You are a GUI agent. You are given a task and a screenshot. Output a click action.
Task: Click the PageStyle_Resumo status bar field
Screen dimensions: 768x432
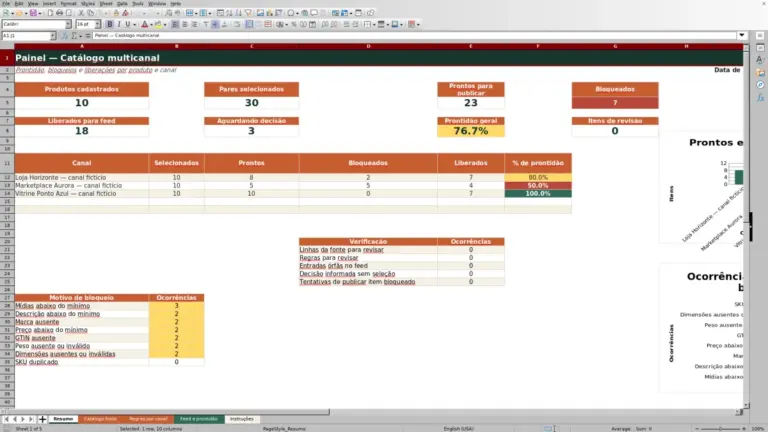[284, 429]
